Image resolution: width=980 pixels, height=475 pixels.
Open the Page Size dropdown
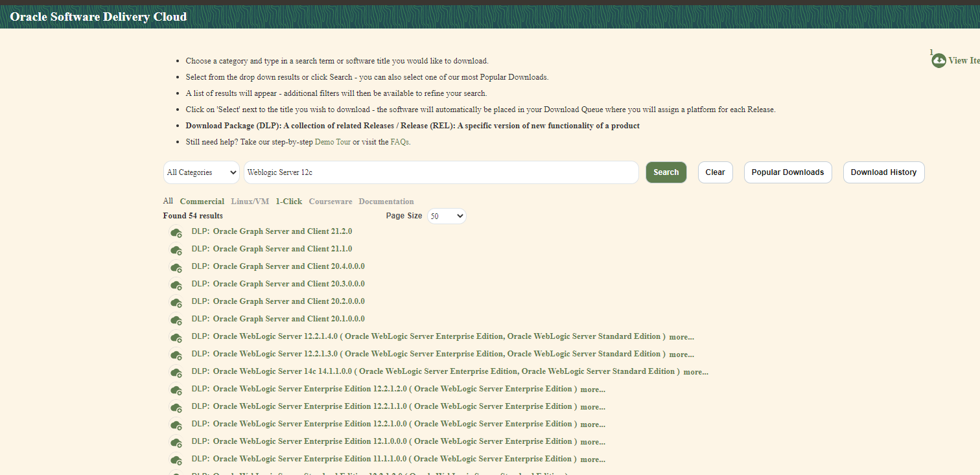(447, 216)
